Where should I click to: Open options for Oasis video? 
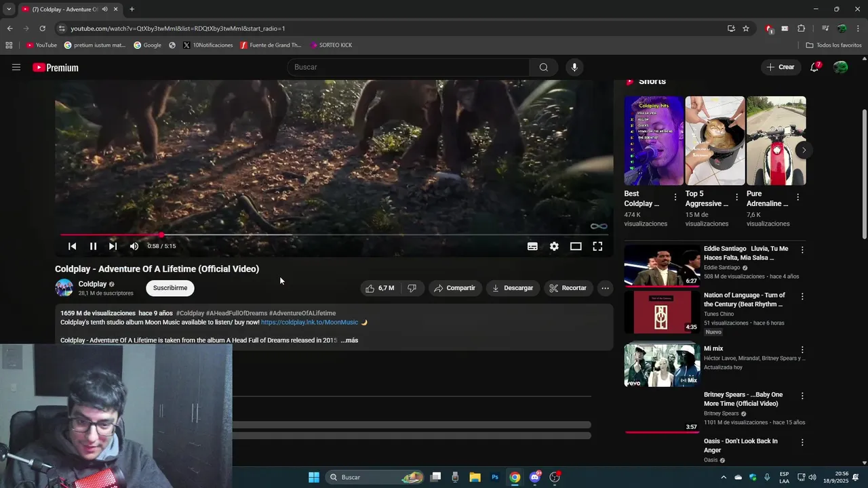click(802, 443)
